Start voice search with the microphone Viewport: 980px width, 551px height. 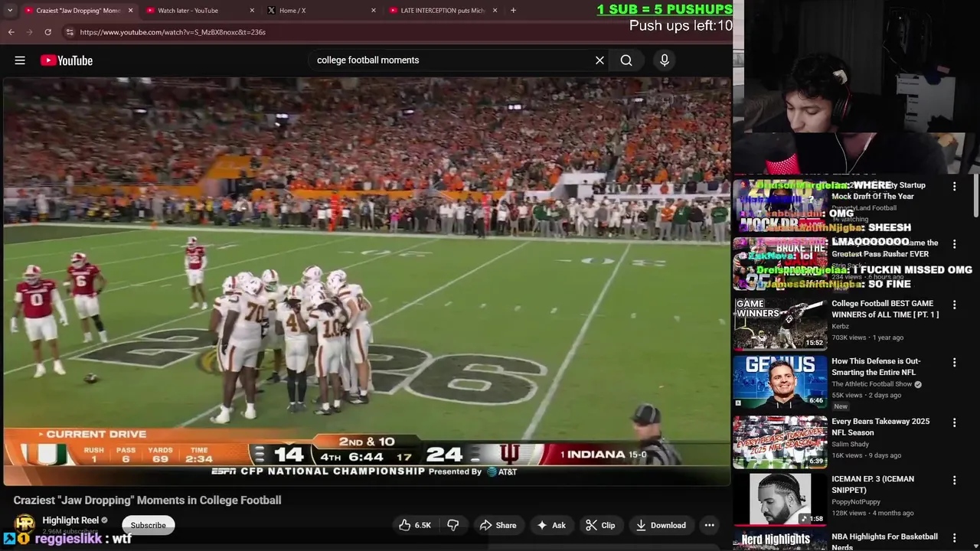[x=665, y=60]
